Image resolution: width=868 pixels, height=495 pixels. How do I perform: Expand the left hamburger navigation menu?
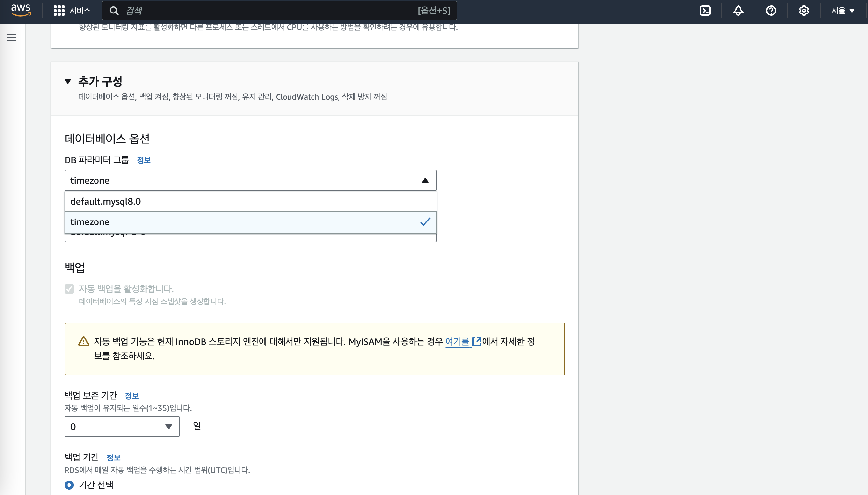(12, 38)
